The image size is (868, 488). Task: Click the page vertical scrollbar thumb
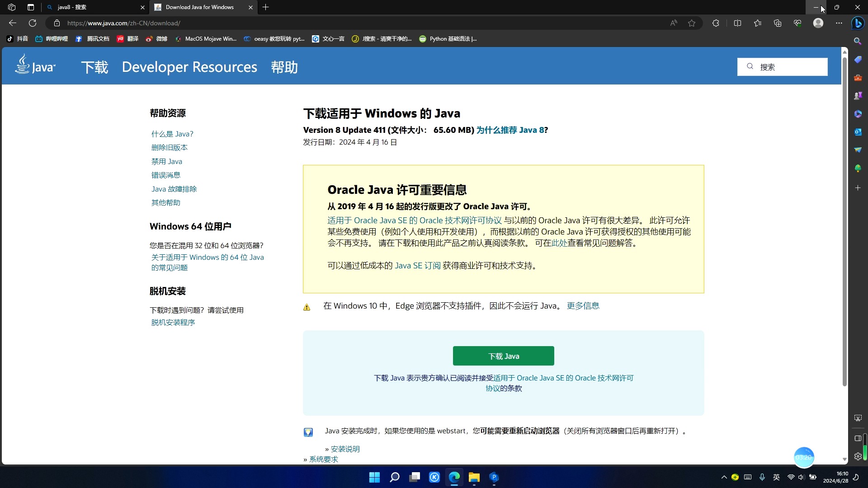[844, 221]
